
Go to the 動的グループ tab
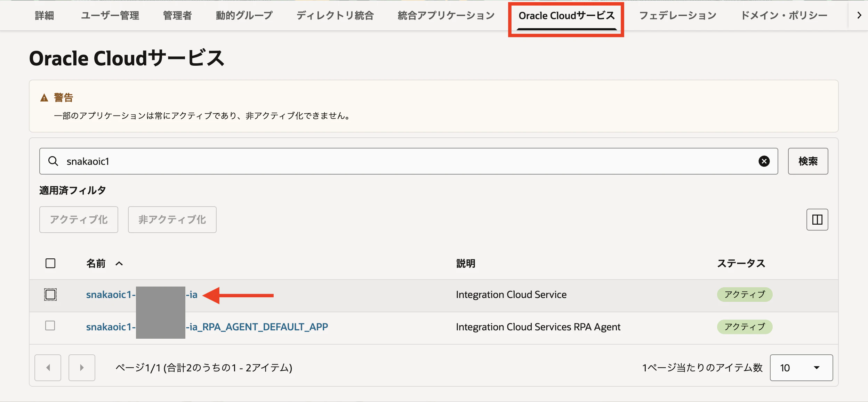[244, 15]
